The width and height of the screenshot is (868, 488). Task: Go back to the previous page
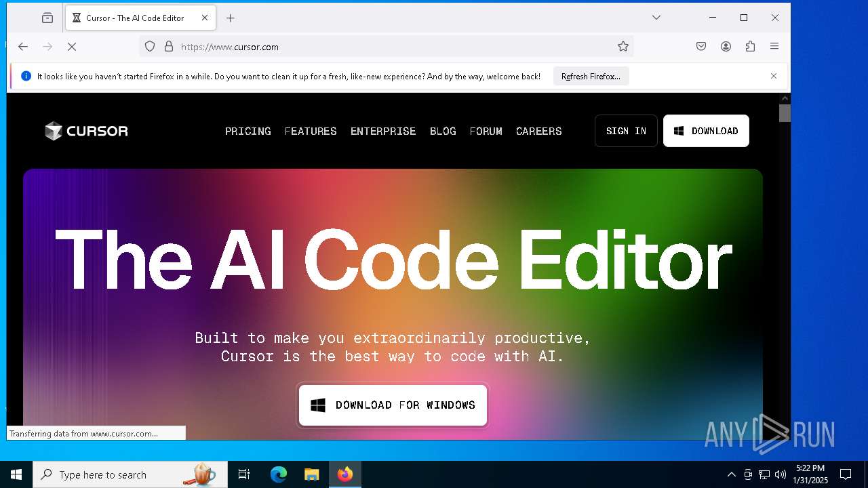pyautogui.click(x=23, y=47)
